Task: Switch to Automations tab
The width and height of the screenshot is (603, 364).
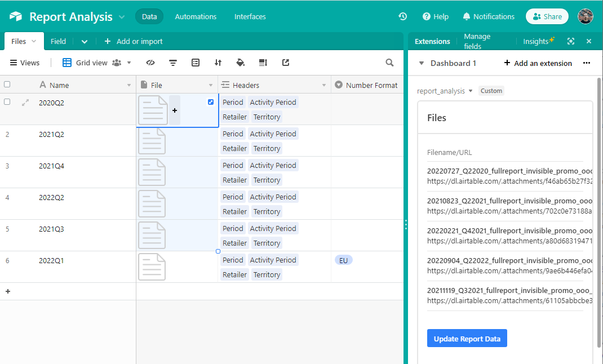Action: pos(196,16)
